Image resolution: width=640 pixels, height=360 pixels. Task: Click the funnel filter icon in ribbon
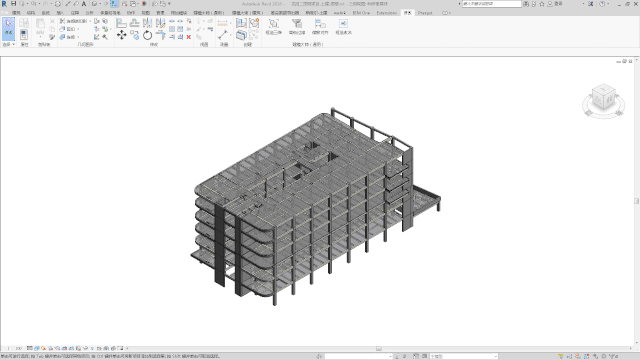click(297, 23)
